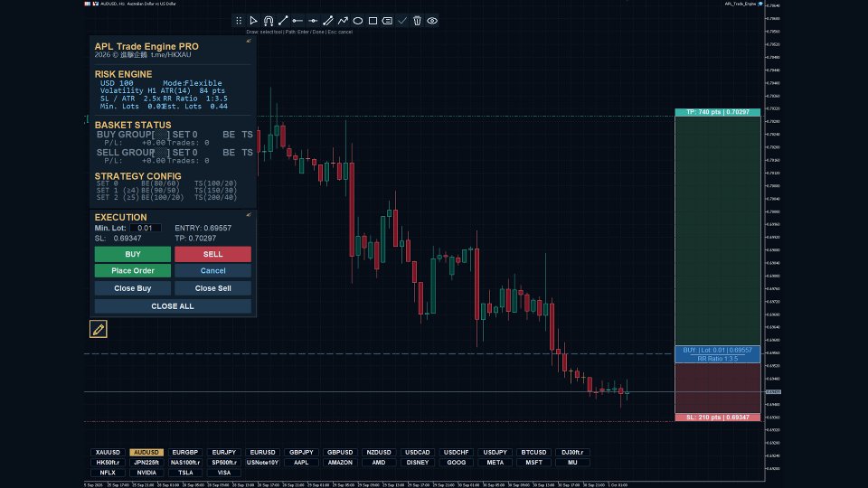Switch to EURJPY symbol
The height and width of the screenshot is (488, 868).
[224, 452]
